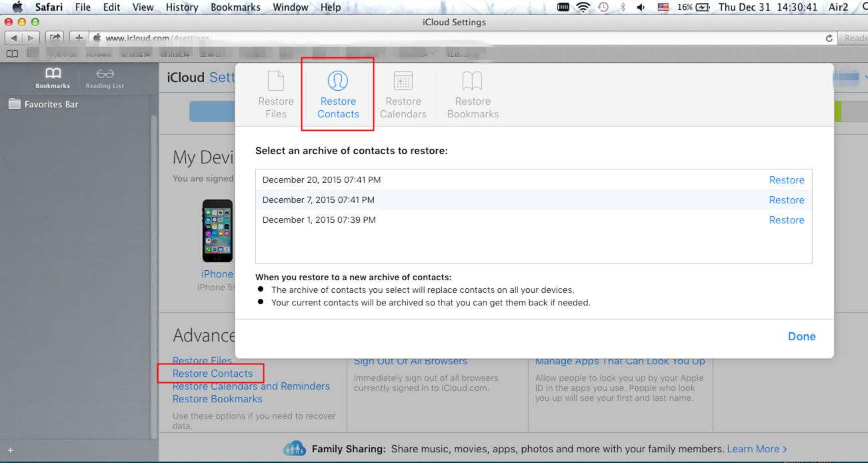Open the View menu
The image size is (868, 463).
[x=143, y=7]
